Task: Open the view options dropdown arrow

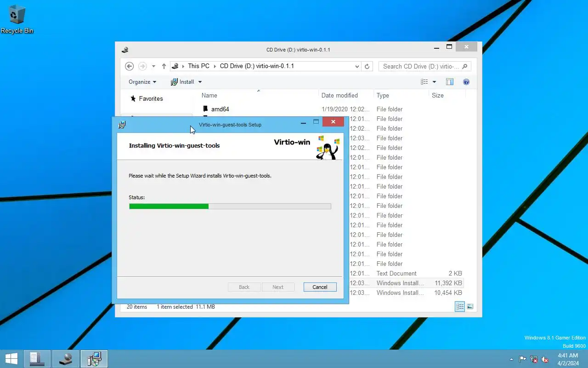Action: [434, 82]
